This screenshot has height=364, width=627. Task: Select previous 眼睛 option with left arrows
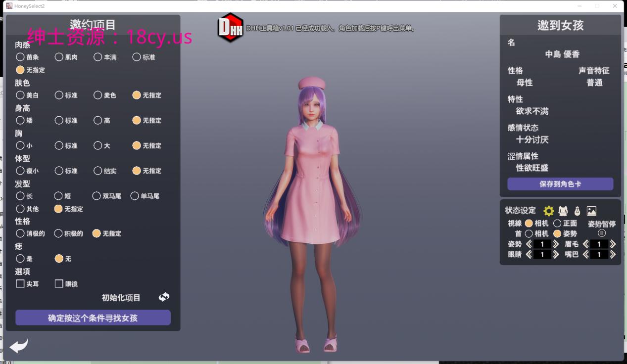tap(529, 255)
